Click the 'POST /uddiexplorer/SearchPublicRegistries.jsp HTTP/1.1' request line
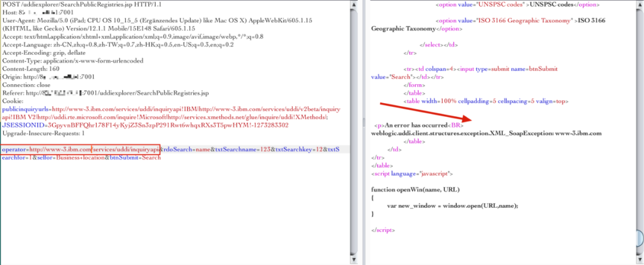Viewport: 644px width, 265px height. [81, 5]
